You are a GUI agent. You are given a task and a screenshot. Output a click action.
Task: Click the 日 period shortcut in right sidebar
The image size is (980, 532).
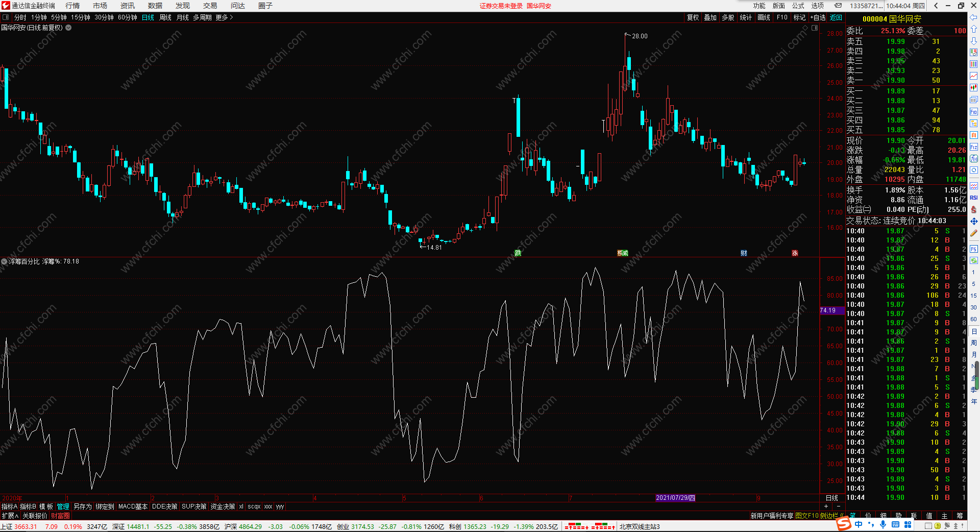(973, 332)
